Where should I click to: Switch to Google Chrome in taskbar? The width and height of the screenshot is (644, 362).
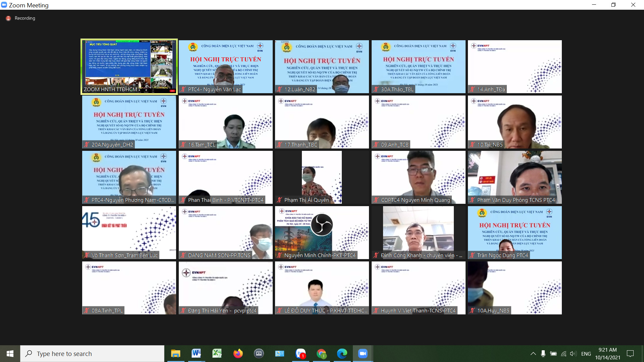click(321, 354)
